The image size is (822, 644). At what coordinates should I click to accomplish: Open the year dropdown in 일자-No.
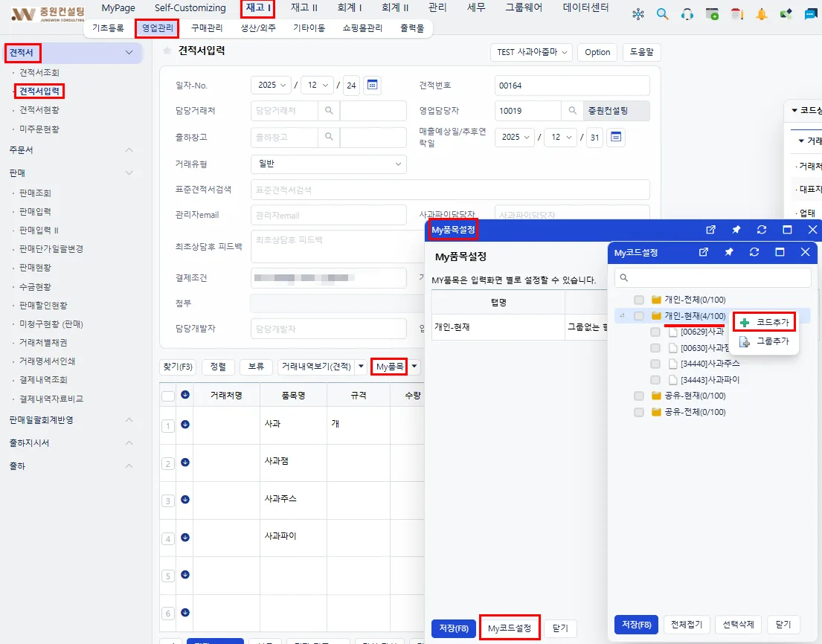(271, 85)
